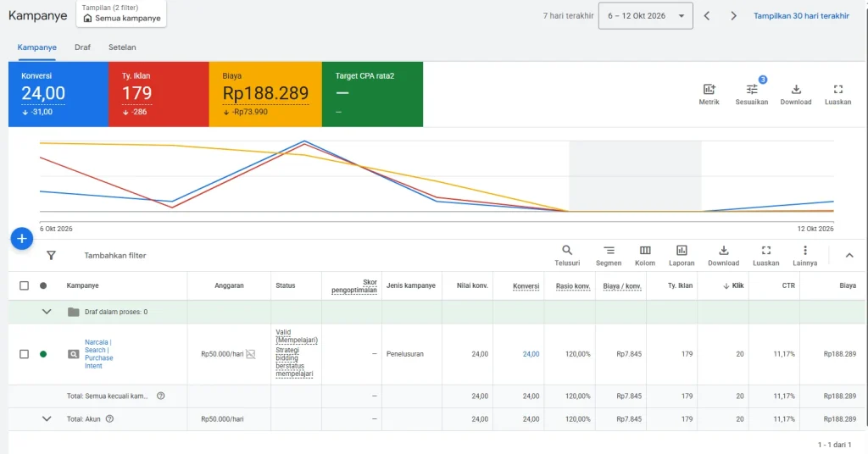Sort by the Status column header
The image size is (868, 454).
286,286
